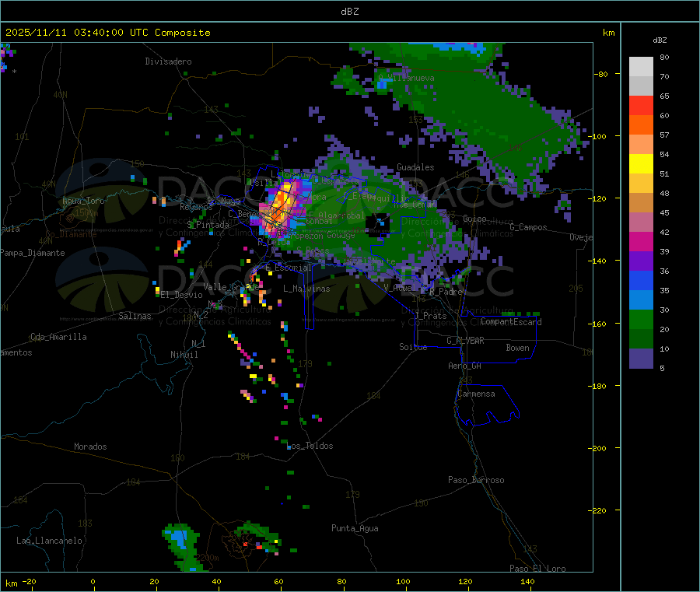Click the 'Paso_El_Loro' map label

point(538,569)
